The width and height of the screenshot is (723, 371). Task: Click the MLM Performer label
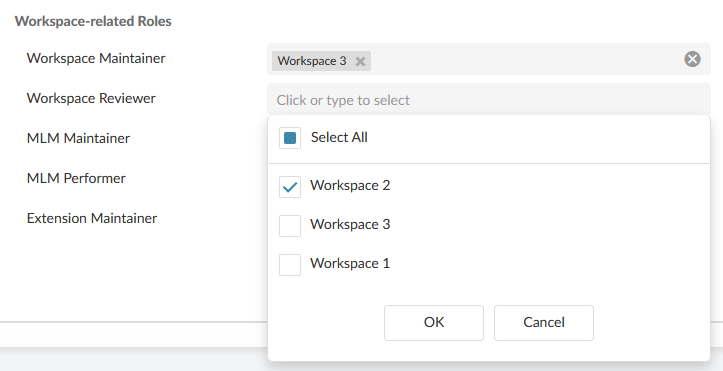76,178
